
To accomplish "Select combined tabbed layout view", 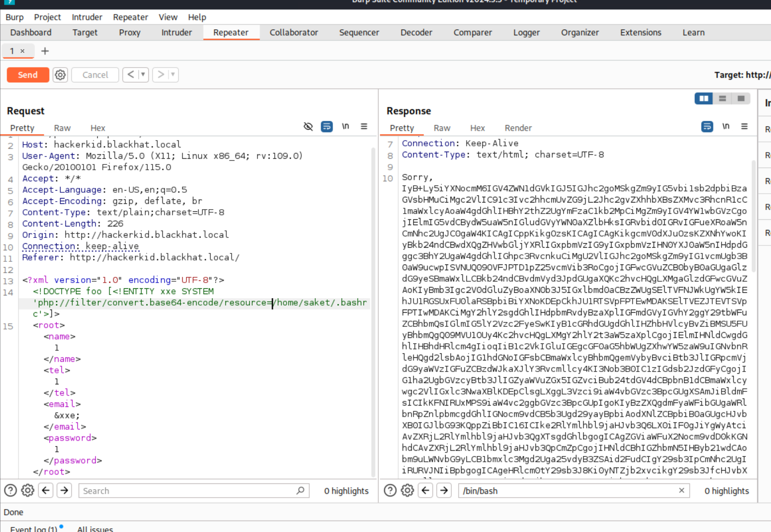I will (x=741, y=99).
